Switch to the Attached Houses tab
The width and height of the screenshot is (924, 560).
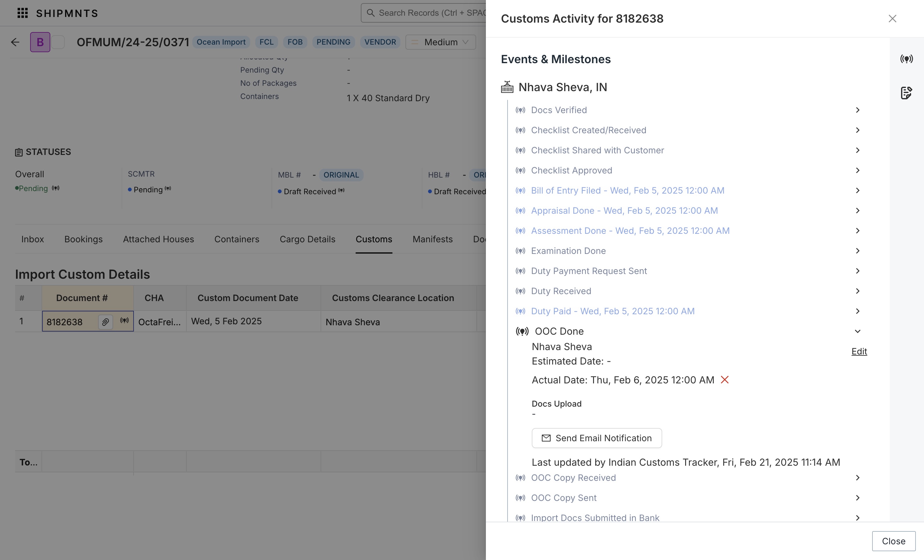pos(158,239)
